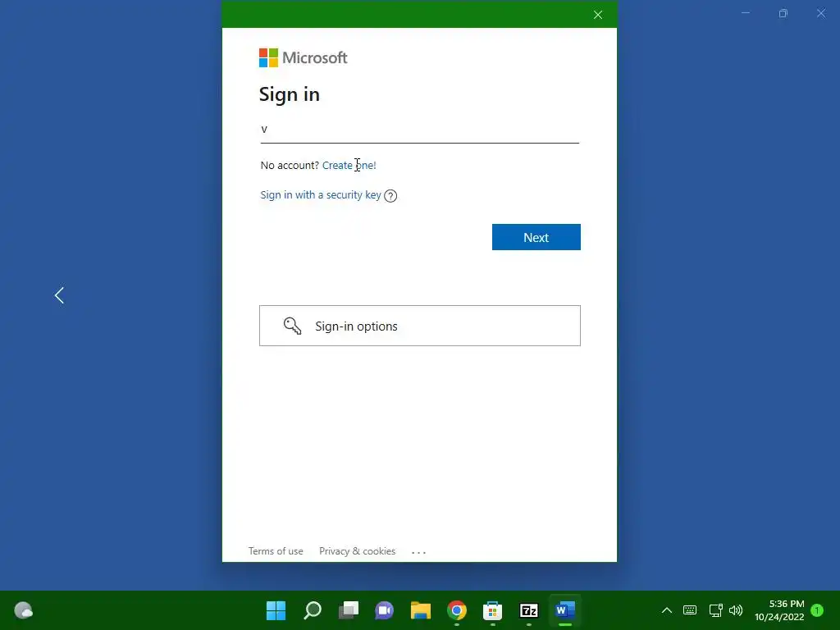Click the Next button
Viewport: 840px width, 630px height.
coord(536,237)
